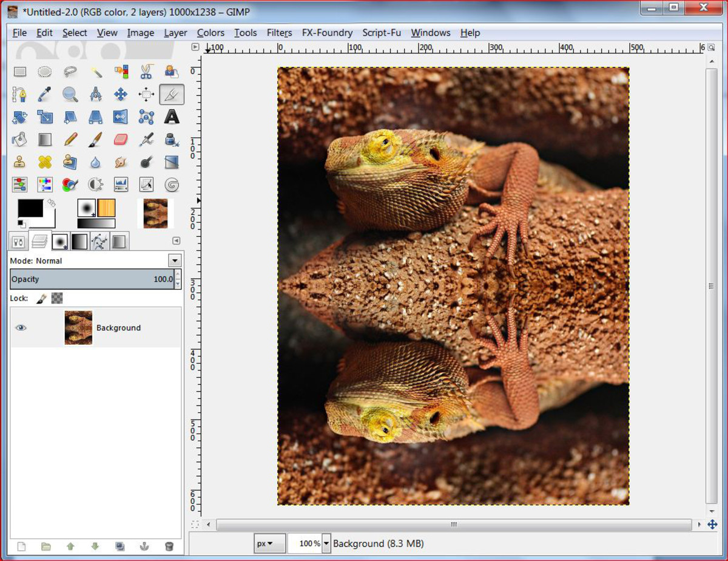The height and width of the screenshot is (561, 728).
Task: Choose the Text tool
Action: (170, 117)
